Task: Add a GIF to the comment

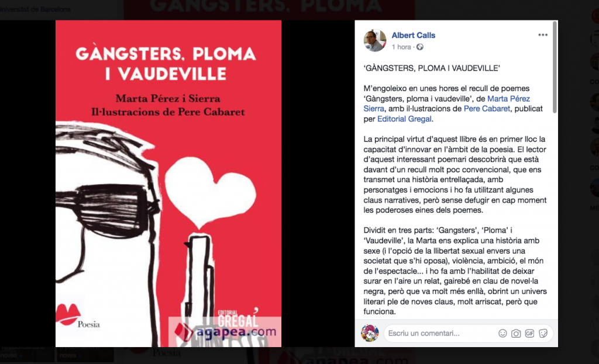Action: pos(529,334)
